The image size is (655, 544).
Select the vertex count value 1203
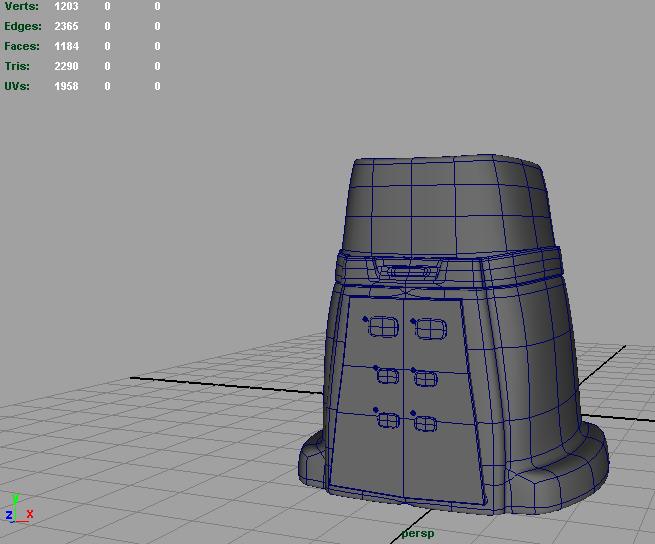tap(66, 6)
